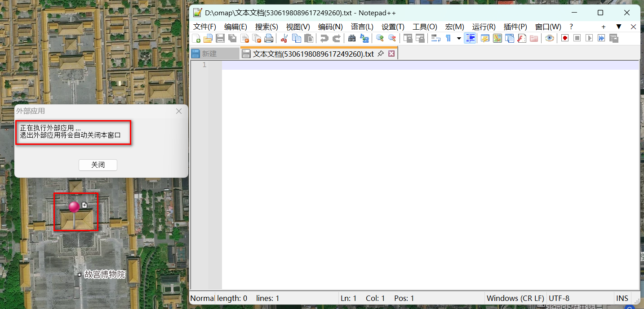Open the 编码(N) menu
Image resolution: width=644 pixels, height=309 pixels.
coord(330,27)
